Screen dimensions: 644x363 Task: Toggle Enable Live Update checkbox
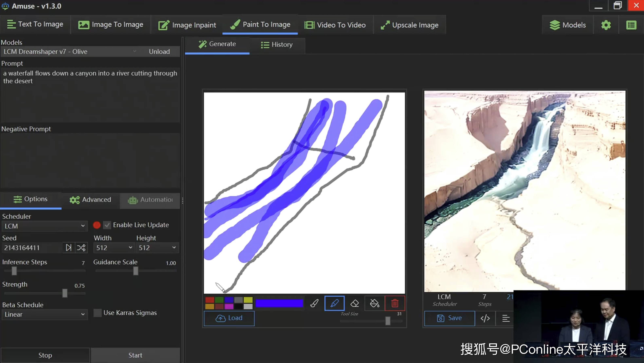tap(107, 225)
